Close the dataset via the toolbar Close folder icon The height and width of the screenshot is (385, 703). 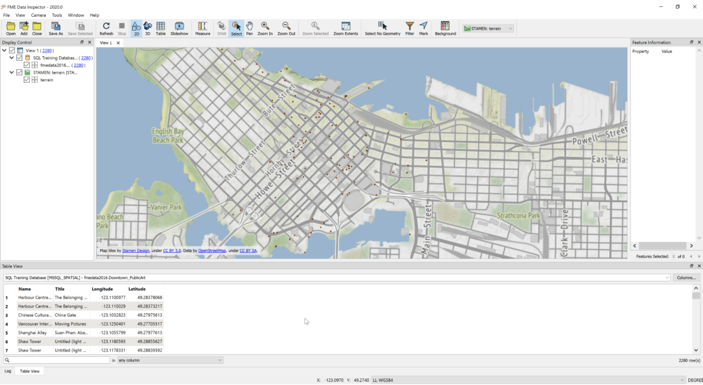(37, 29)
